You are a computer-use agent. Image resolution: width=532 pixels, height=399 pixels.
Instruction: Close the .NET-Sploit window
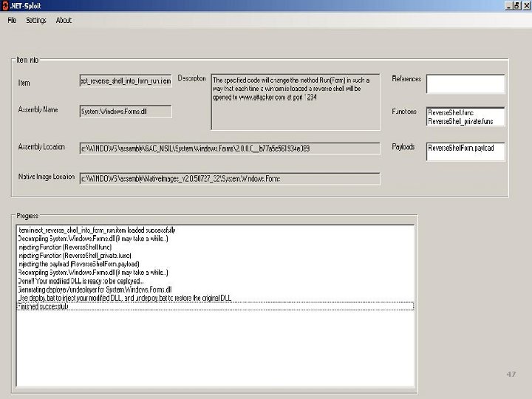[x=527, y=5]
